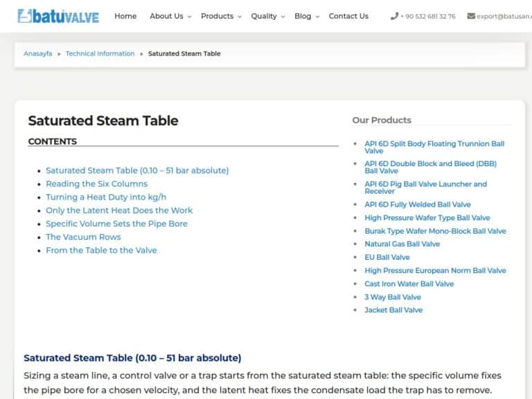The width and height of the screenshot is (532, 399).
Task: Jump to Reading the Six Columns
Action: 97,184
